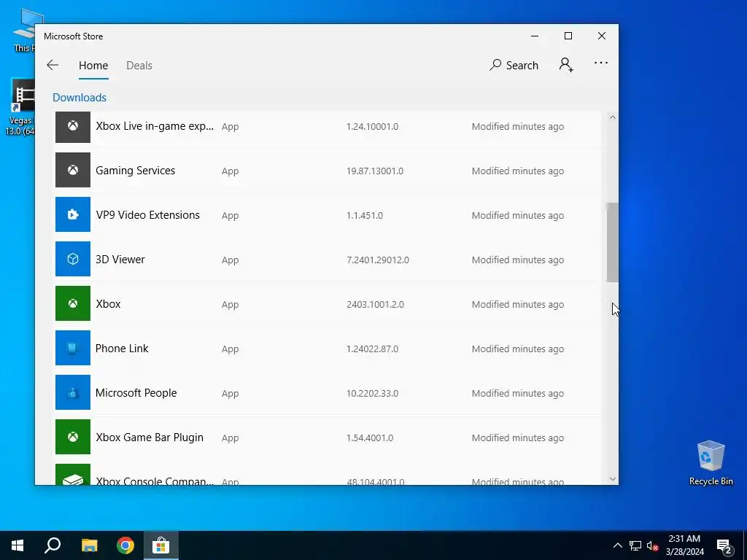Go back with the arrow button
This screenshot has height=560, width=747.
[x=53, y=65]
